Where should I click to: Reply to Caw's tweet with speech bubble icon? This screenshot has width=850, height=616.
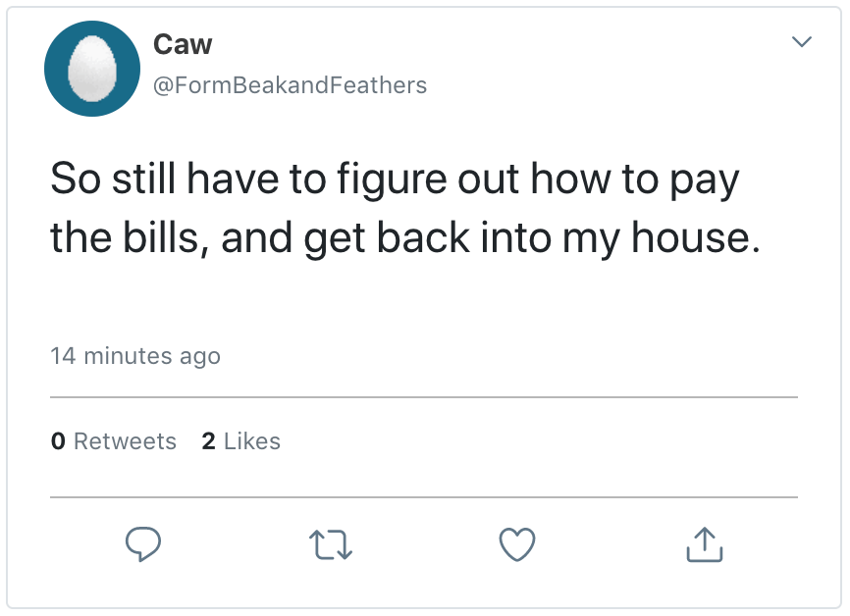click(x=142, y=545)
